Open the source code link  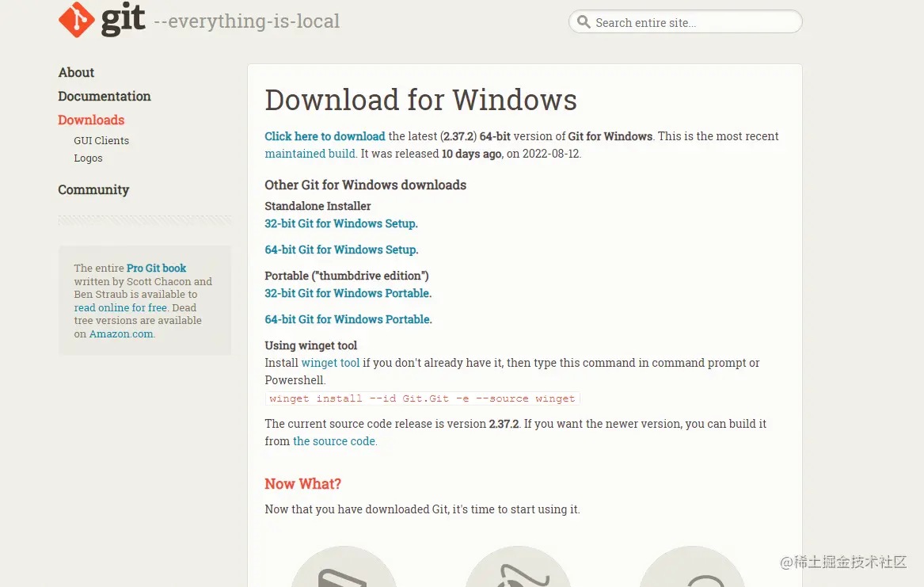(x=334, y=440)
